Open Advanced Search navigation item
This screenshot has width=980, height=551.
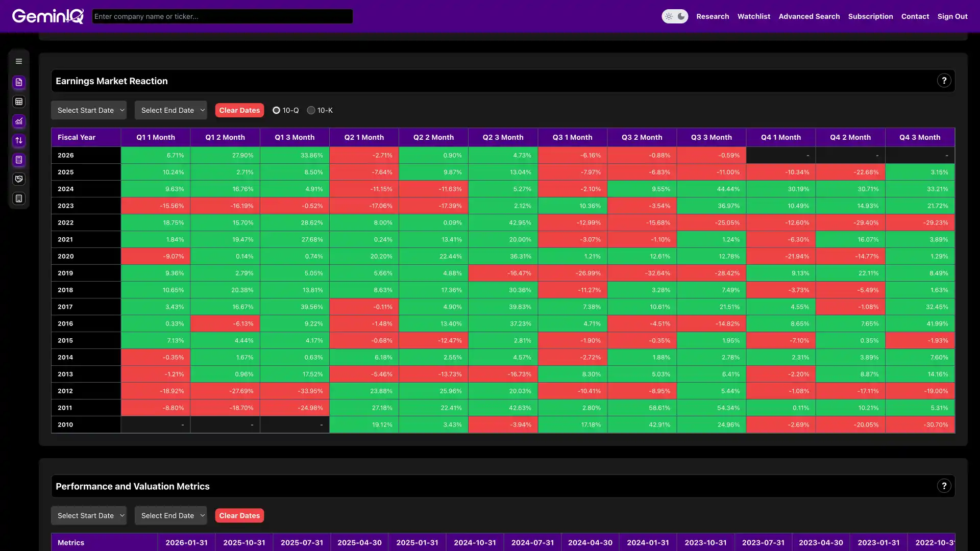[x=809, y=16]
